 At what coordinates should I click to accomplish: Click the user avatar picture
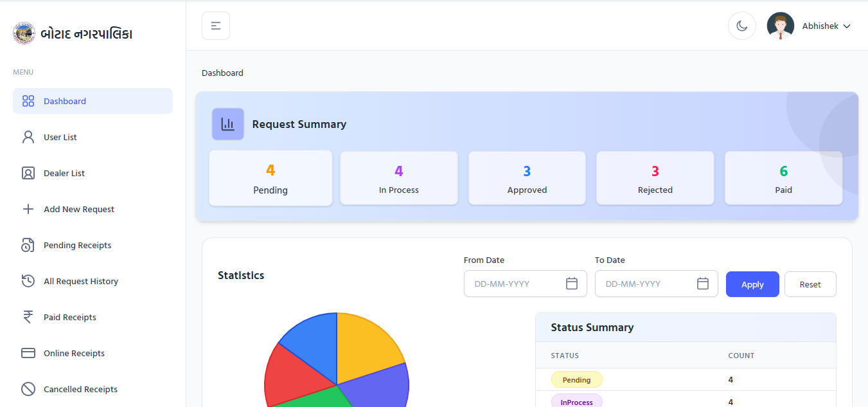click(780, 26)
